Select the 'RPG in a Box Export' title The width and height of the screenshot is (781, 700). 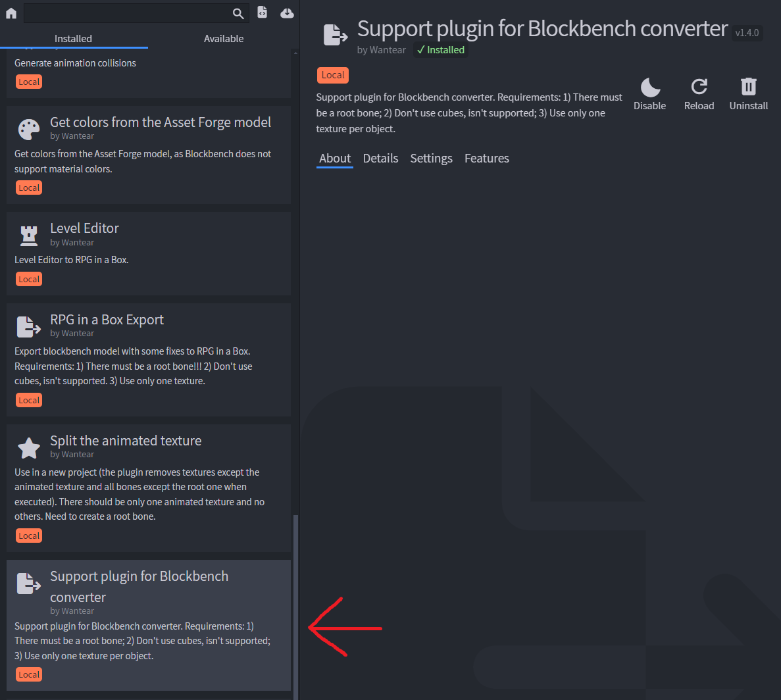point(107,320)
